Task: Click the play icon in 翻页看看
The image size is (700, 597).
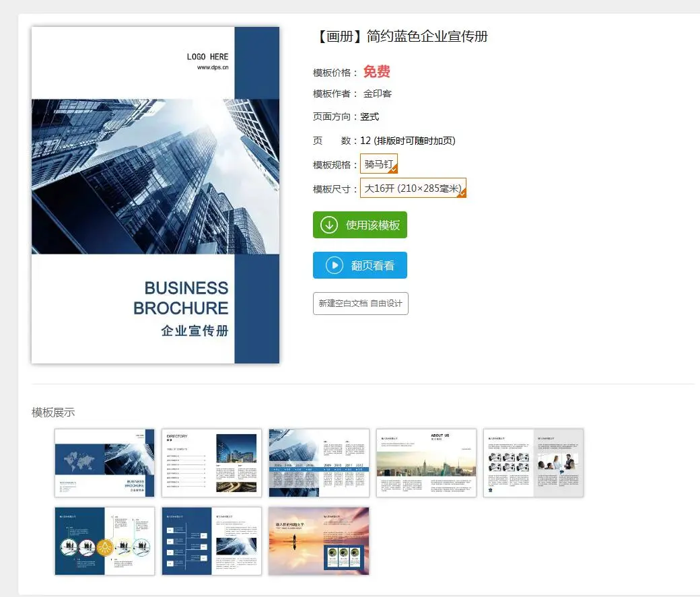Action: [x=335, y=265]
